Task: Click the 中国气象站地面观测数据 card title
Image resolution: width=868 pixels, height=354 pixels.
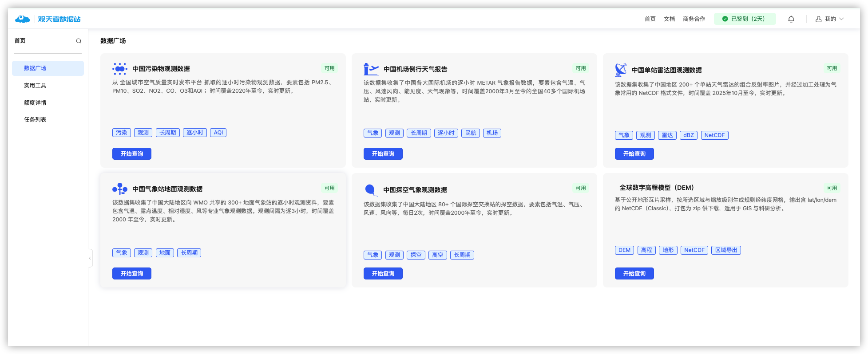Action: [x=167, y=189]
